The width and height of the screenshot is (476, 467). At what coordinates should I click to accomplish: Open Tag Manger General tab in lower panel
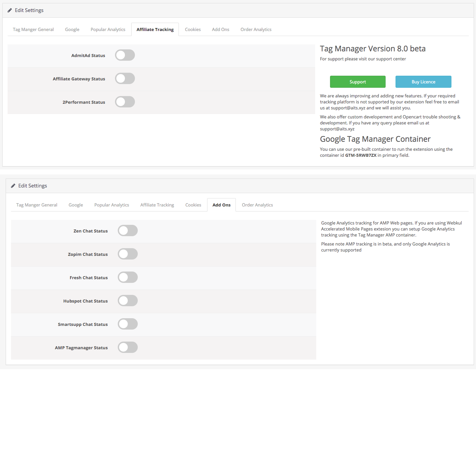(37, 205)
